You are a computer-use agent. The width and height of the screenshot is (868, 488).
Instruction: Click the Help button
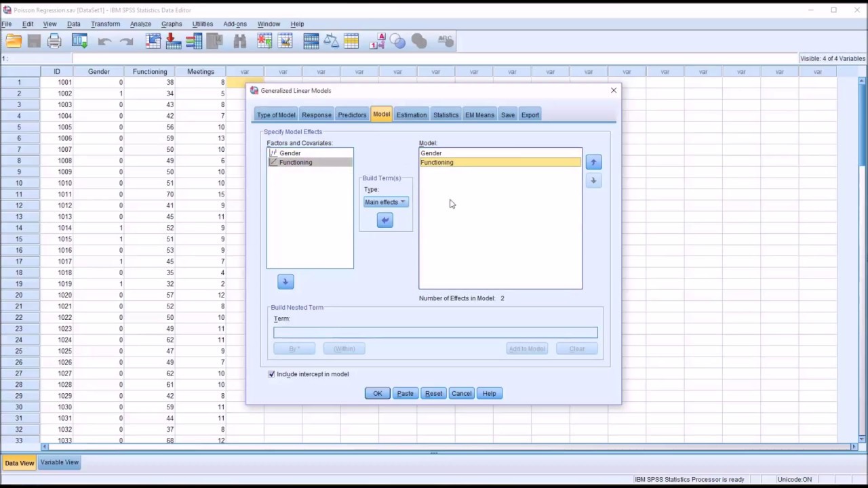tap(490, 393)
